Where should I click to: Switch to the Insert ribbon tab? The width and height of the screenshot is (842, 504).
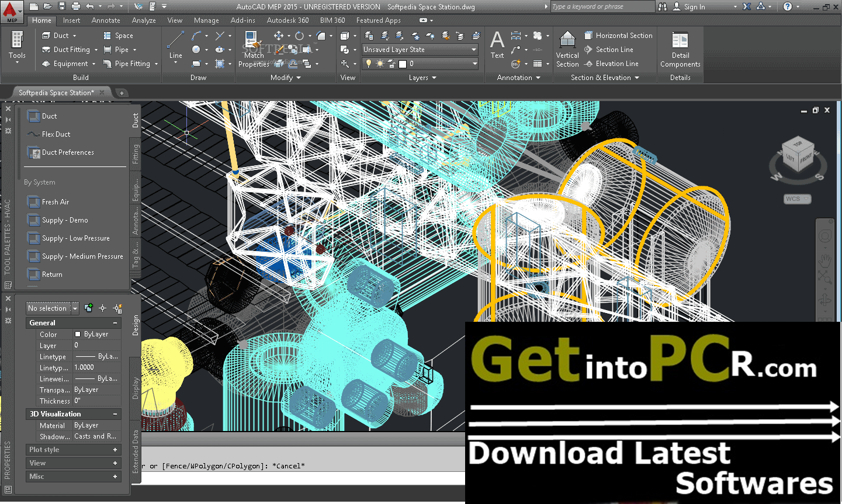pyautogui.click(x=71, y=20)
